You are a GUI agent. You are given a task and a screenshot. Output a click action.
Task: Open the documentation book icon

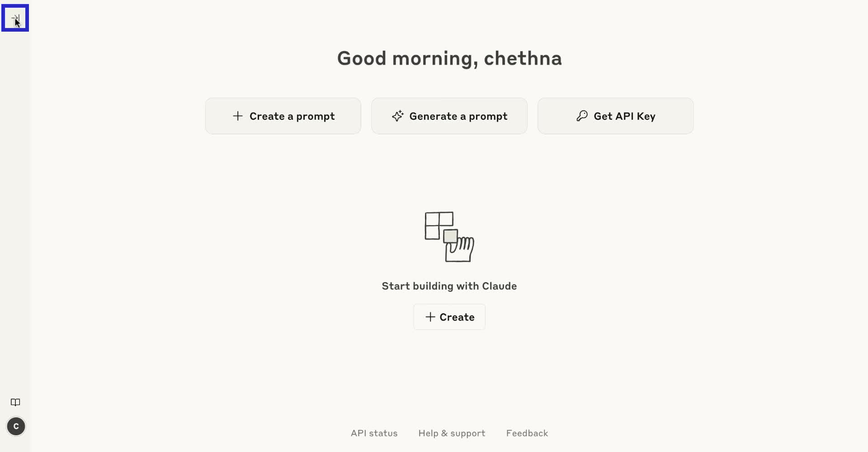(x=15, y=402)
